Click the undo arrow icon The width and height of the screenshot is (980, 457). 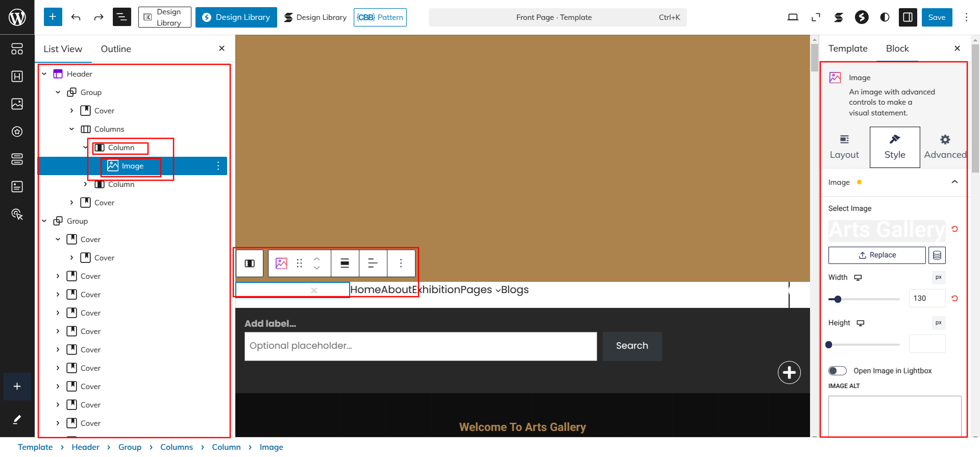76,17
